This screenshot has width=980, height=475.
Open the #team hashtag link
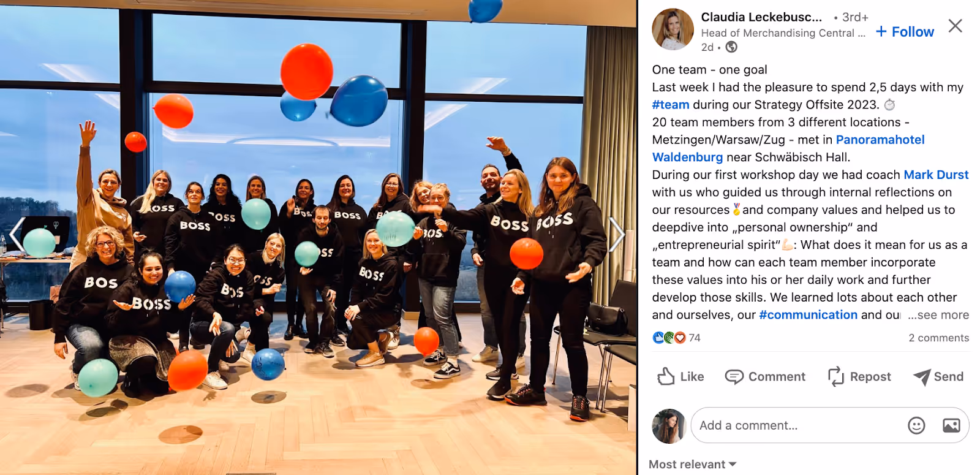pyautogui.click(x=671, y=105)
